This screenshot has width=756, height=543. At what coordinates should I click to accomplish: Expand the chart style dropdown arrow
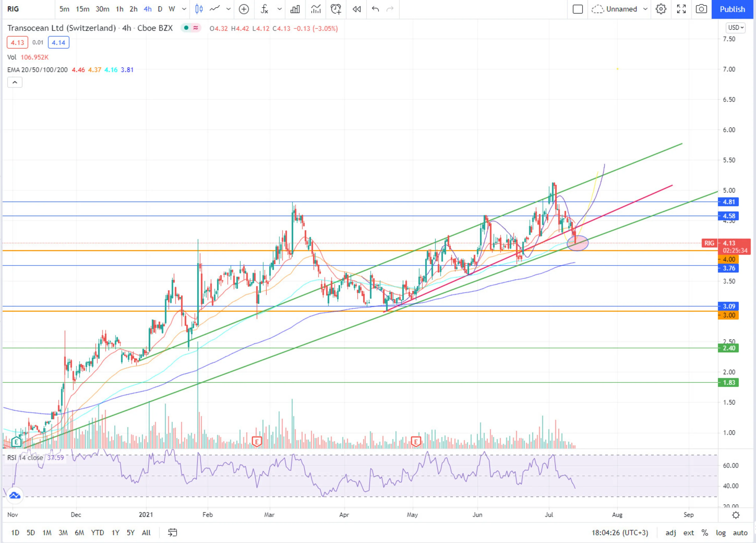tap(228, 9)
